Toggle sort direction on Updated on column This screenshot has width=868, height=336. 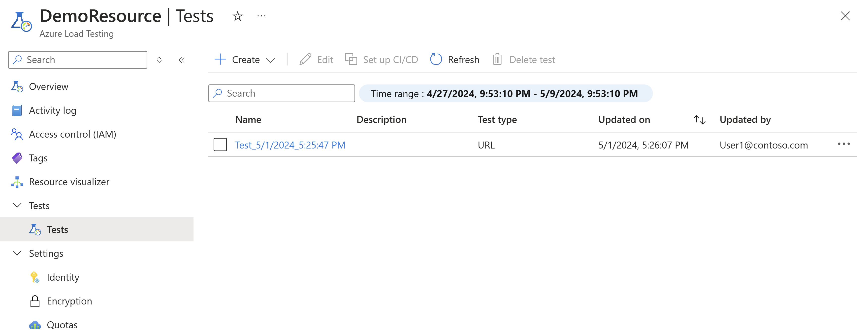coord(699,119)
